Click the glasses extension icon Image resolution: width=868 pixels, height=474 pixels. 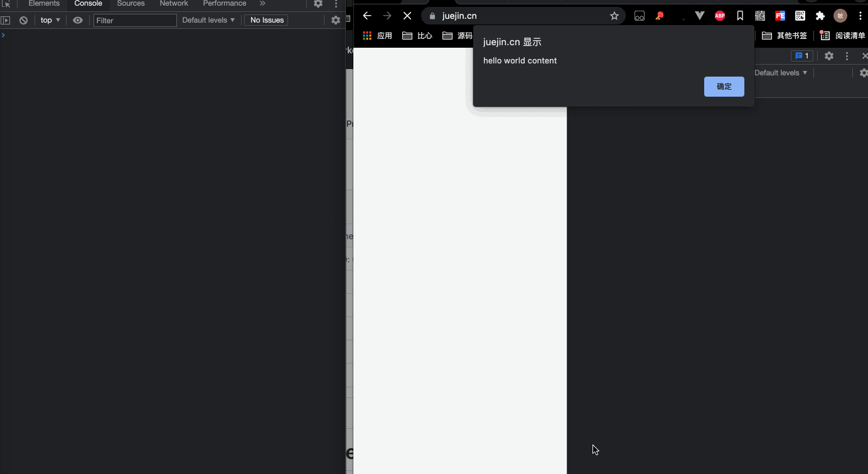click(x=640, y=16)
